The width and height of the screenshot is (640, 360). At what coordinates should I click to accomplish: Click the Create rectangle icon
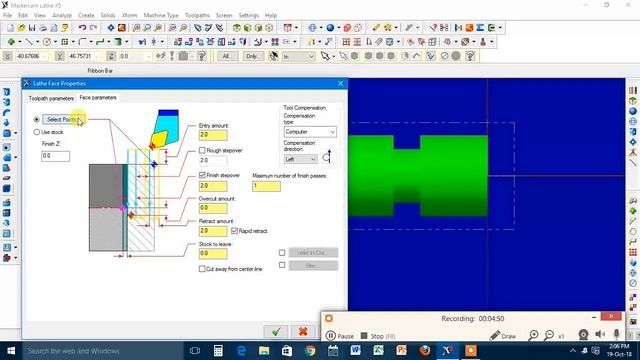click(64, 42)
